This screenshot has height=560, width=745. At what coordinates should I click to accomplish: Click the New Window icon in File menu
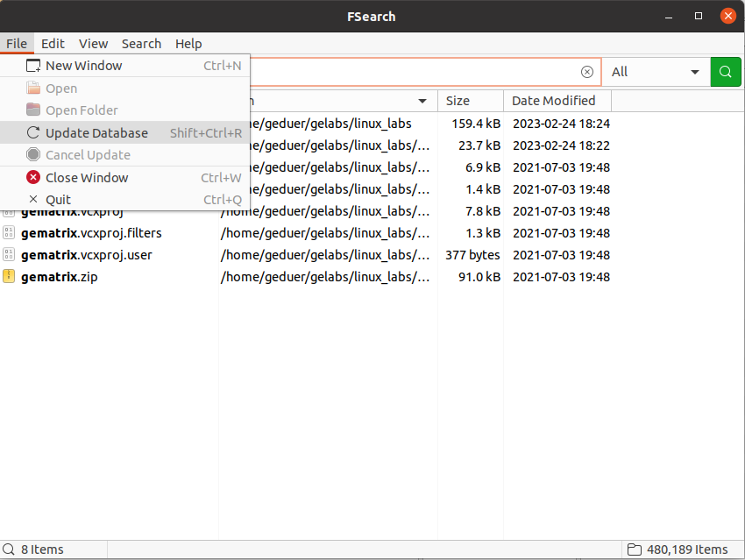point(33,66)
